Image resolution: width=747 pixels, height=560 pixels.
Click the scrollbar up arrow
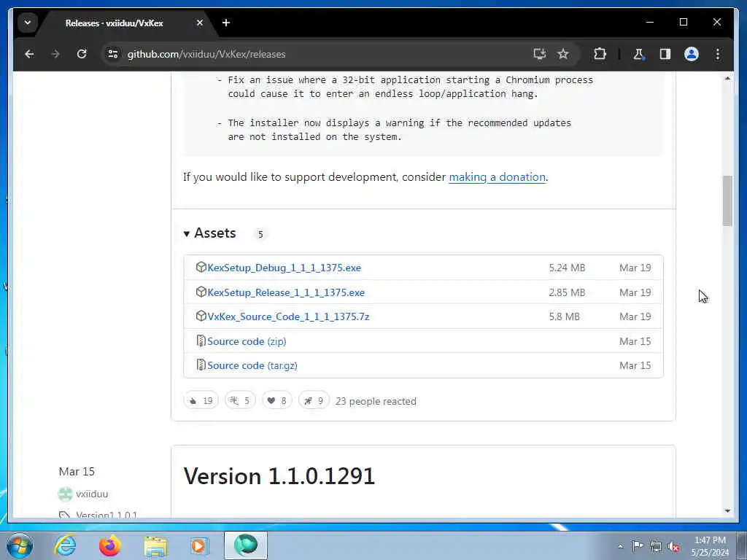point(727,78)
